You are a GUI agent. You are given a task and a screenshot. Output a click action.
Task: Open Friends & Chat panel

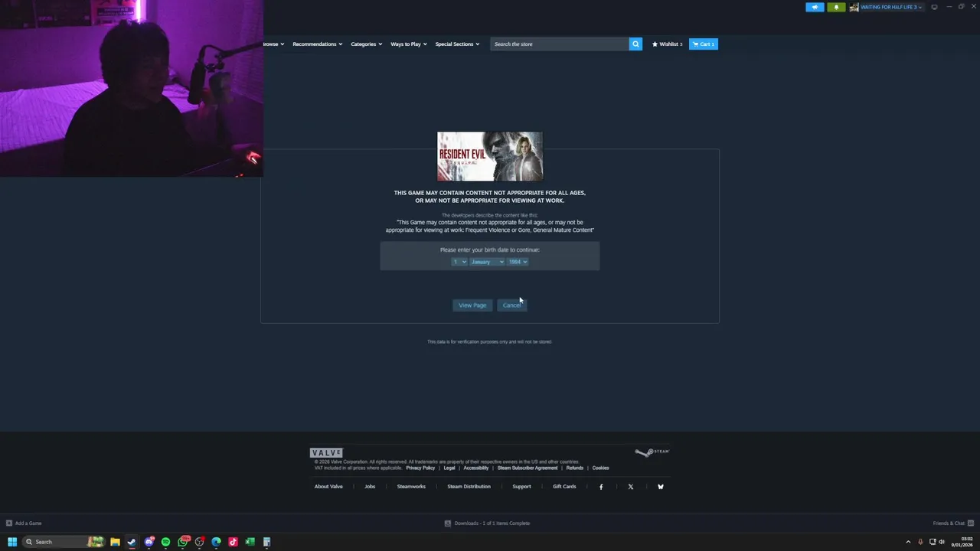[952, 523]
